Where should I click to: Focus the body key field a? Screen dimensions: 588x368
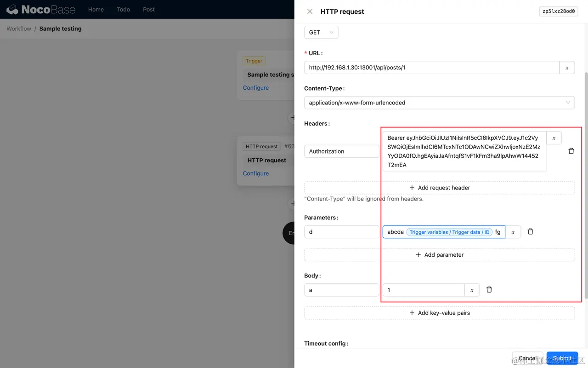point(342,290)
